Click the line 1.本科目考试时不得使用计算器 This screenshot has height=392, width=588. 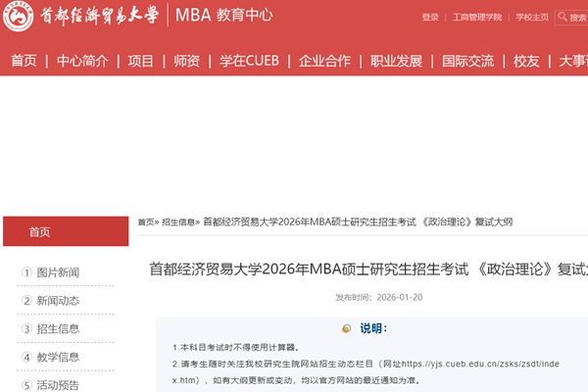click(236, 348)
